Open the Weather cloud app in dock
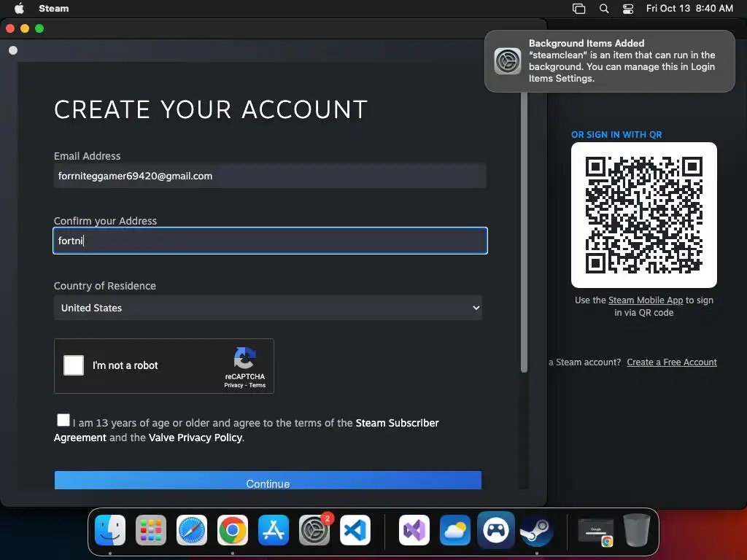This screenshot has width=747, height=560. pos(455,530)
